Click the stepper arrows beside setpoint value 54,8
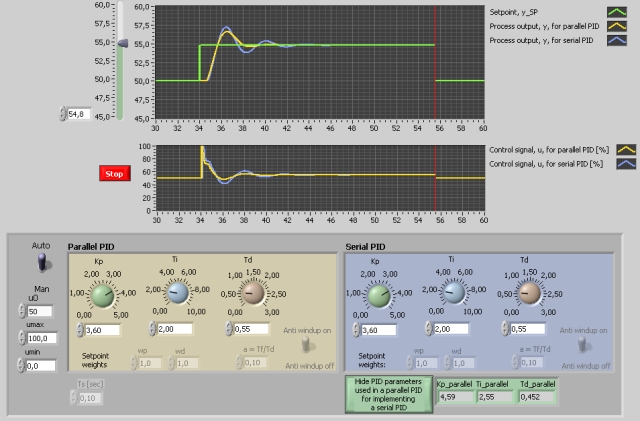The width and height of the screenshot is (640, 421). coord(62,115)
